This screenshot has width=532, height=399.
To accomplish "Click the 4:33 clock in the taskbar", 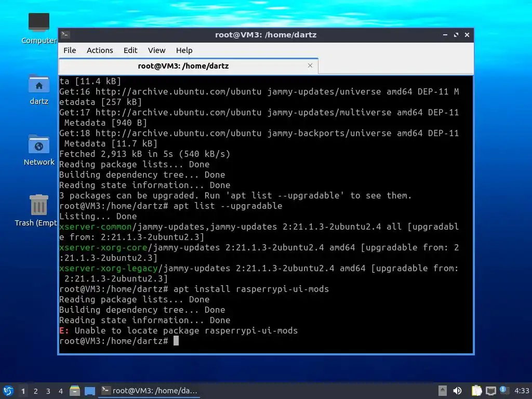I will point(522,391).
